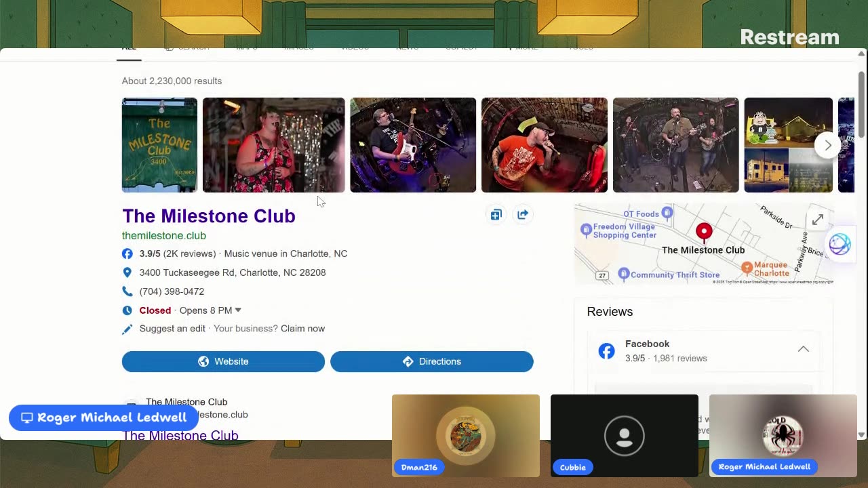868x488 pixels.
Task: Open The Milestone Club search result below
Action: tap(180, 434)
